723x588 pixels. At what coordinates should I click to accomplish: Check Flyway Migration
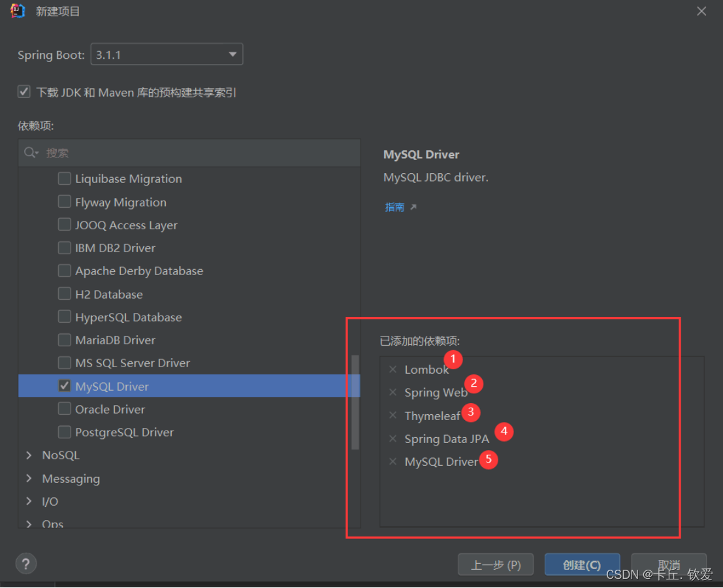64,201
